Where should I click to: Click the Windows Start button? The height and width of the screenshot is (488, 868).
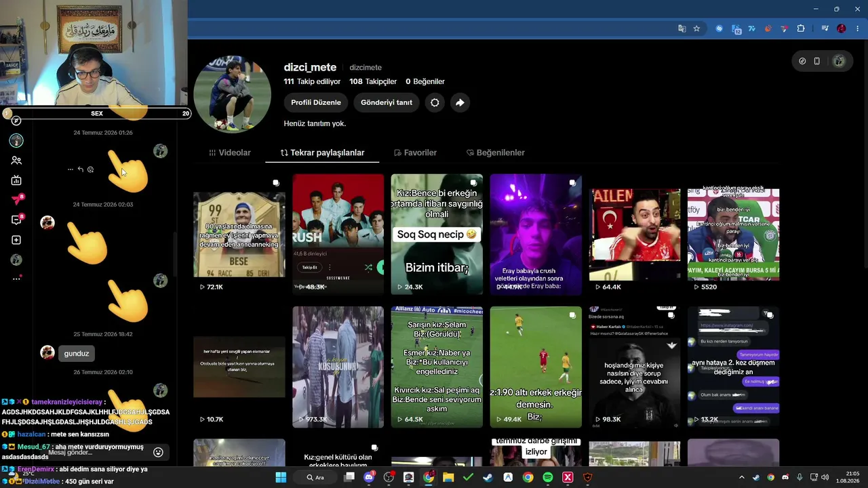281,477
